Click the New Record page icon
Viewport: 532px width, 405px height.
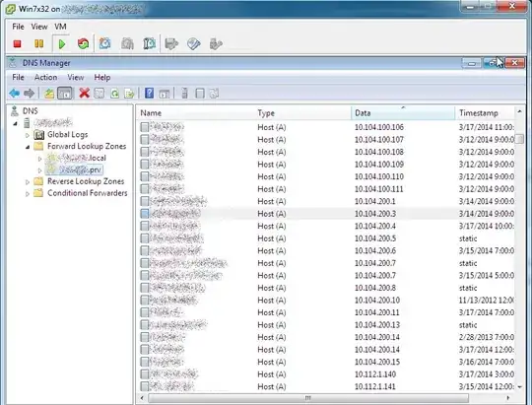pyautogui.click(x=200, y=94)
